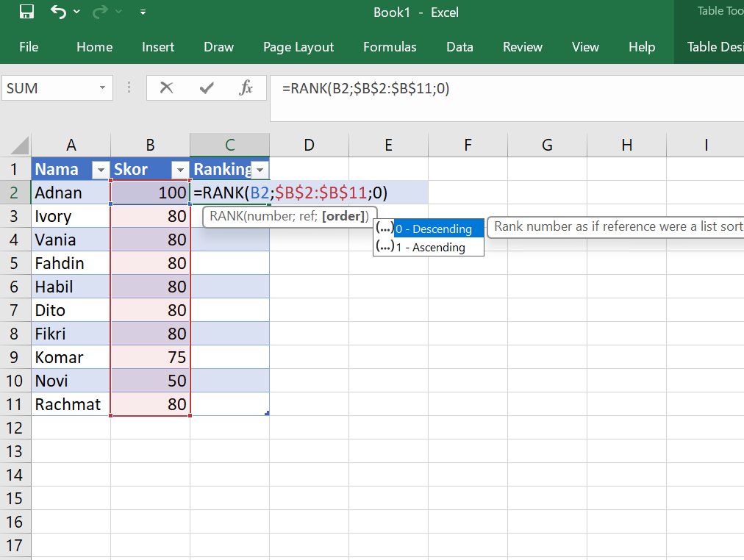Switch to the Formulas ribbon tab
Image resolution: width=744 pixels, height=560 pixels.
pos(390,47)
